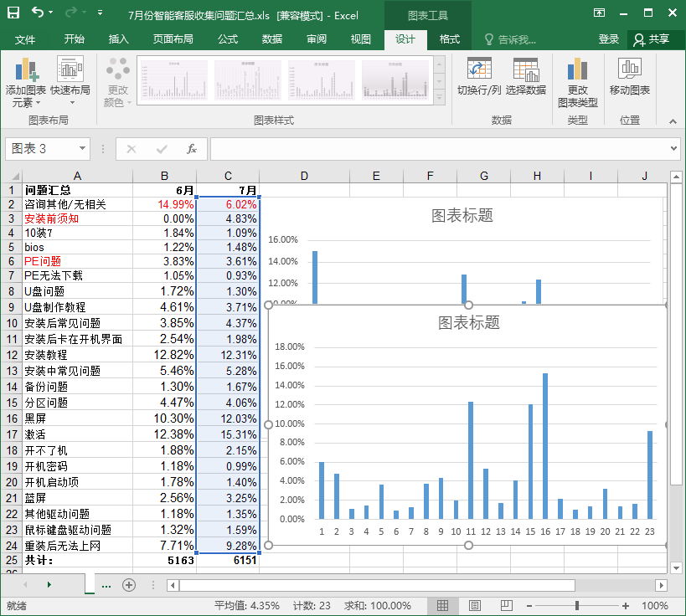Screen dimensions: 686x616
Task: Click the Save icon in quick access toolbar
Action: [x=13, y=13]
